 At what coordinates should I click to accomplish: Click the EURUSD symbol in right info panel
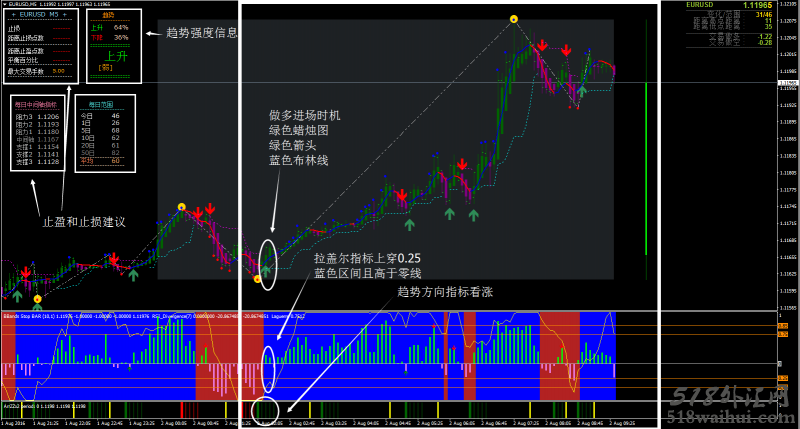[699, 5]
